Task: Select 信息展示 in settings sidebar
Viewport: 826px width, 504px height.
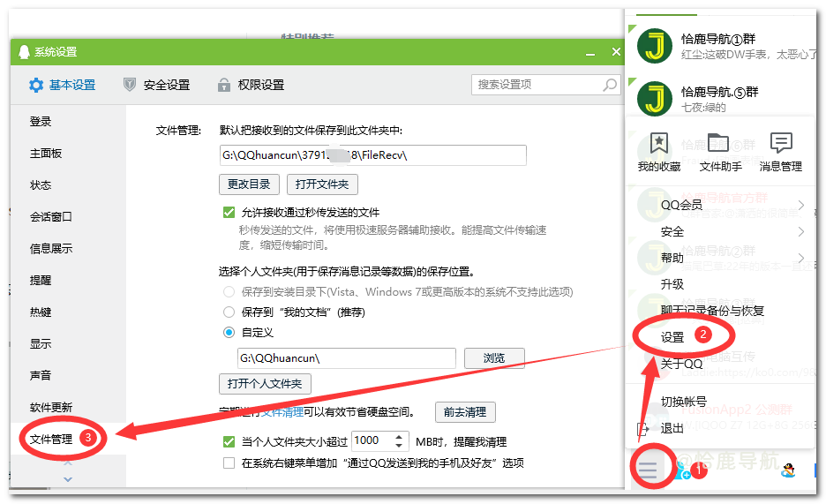Action: 51,248
